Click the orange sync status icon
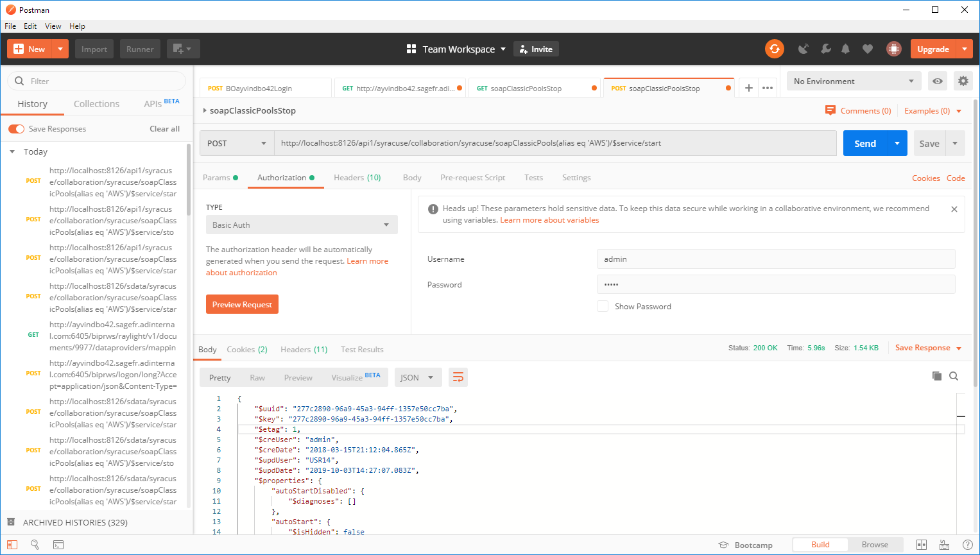Screen dimensions: 980x555 click(775, 49)
